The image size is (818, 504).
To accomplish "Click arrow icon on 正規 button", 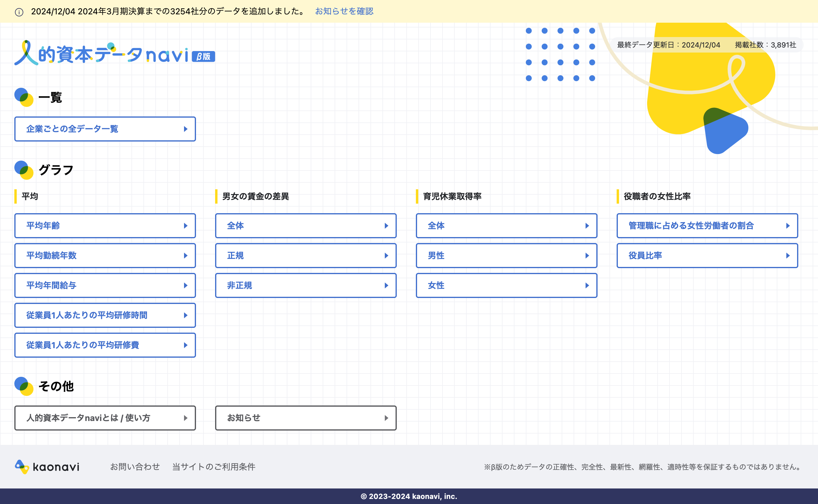I will click(x=387, y=256).
